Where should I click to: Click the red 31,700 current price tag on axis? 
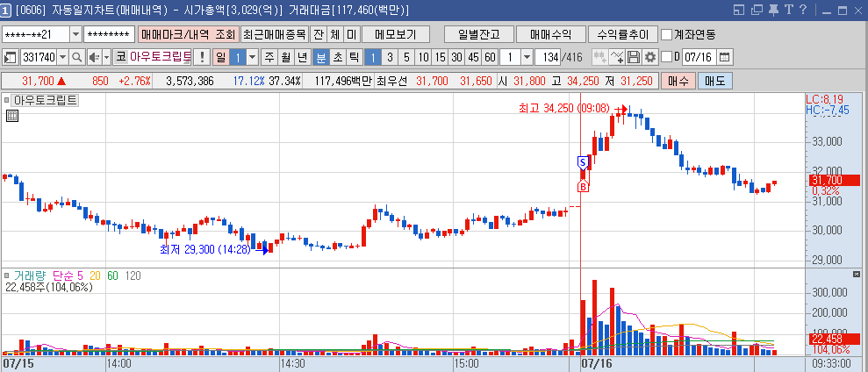tap(835, 180)
